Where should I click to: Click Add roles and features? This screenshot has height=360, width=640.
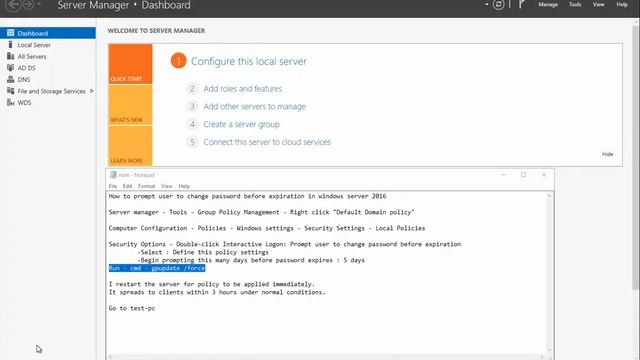click(x=242, y=89)
